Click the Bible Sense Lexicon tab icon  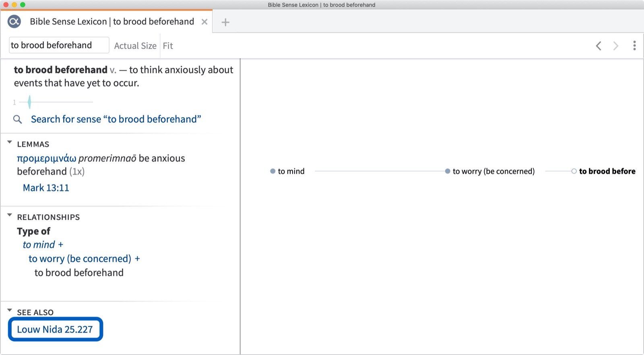coord(14,21)
